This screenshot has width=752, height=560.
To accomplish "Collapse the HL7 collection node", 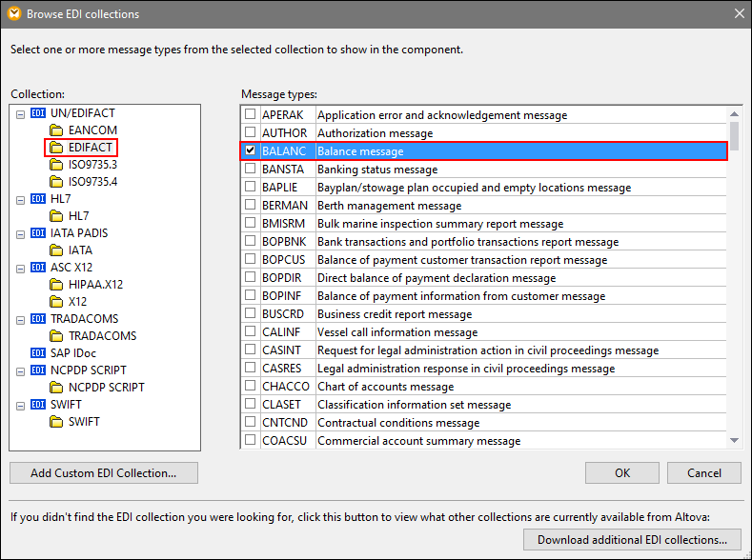I will pyautogui.click(x=21, y=199).
